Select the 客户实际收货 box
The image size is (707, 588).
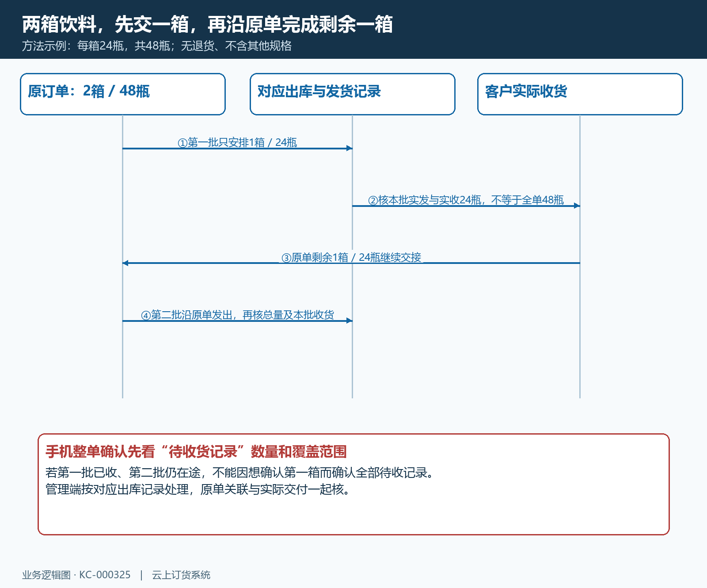(x=580, y=94)
